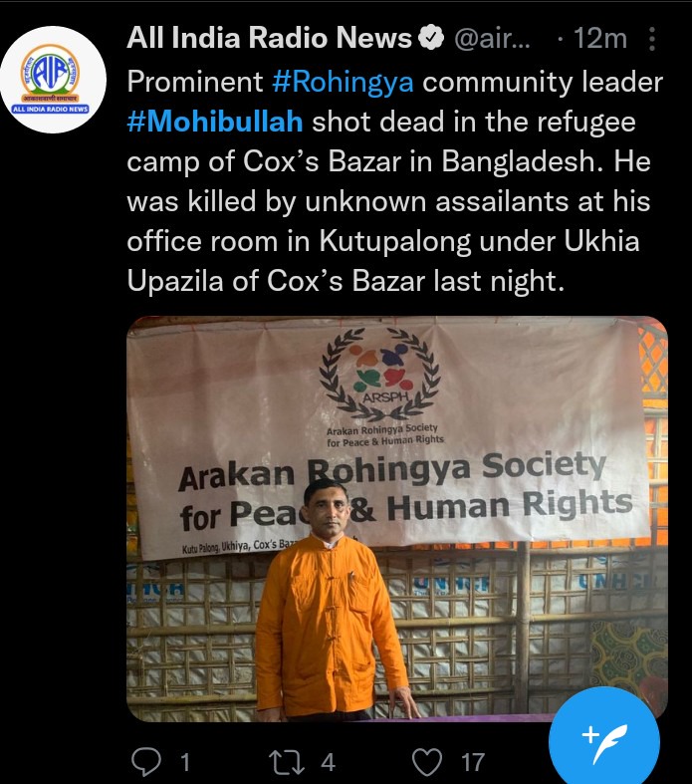Open the All India Radio News account name

[269, 38]
